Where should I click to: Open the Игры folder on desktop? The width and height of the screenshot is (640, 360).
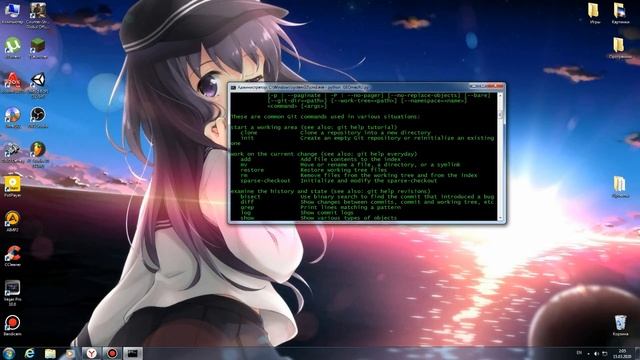594,13
